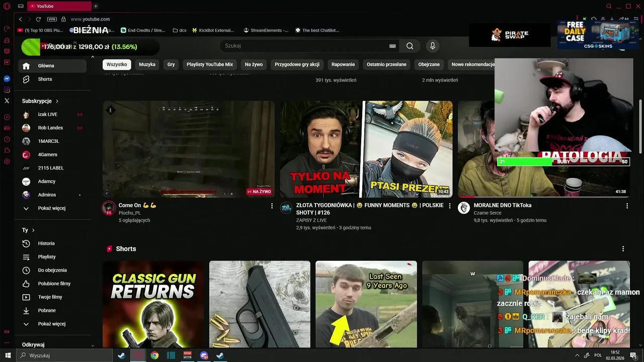Open the End Credits / Stre... bookmark
The width and height of the screenshot is (644, 362).
143,30
